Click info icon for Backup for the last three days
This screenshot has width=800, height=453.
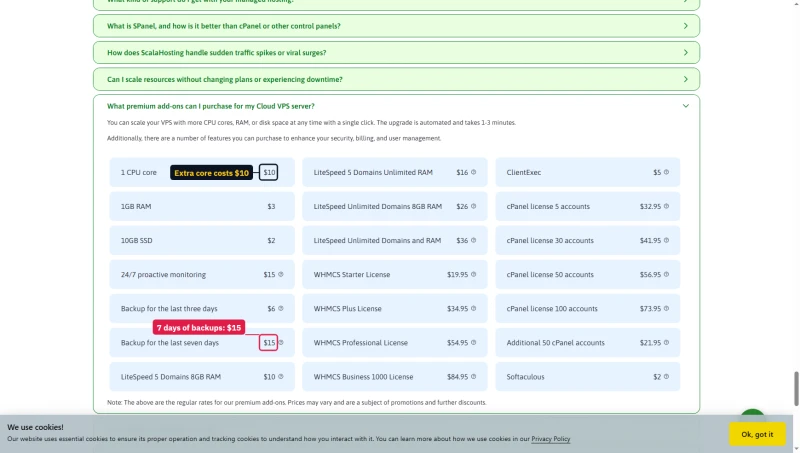point(281,309)
